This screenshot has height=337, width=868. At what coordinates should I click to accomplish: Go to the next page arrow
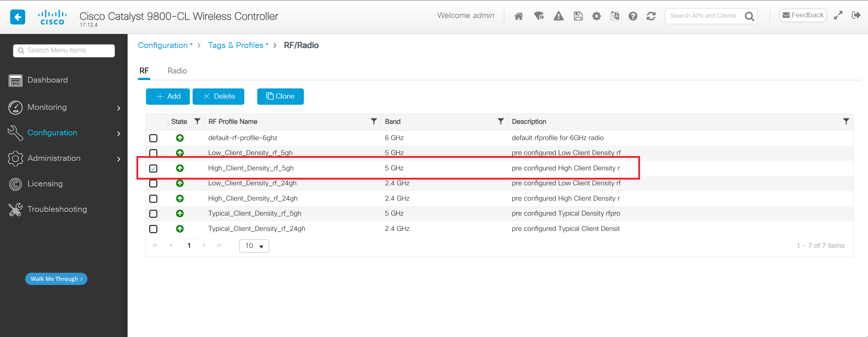204,246
